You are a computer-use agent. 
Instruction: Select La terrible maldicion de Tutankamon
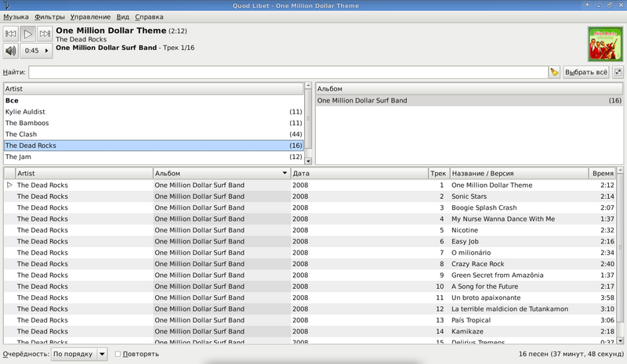(310, 309)
